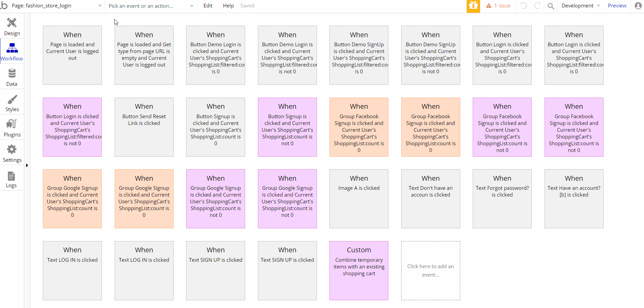Open the Data tab database icon
This screenshot has height=308, width=644.
(x=12, y=74)
